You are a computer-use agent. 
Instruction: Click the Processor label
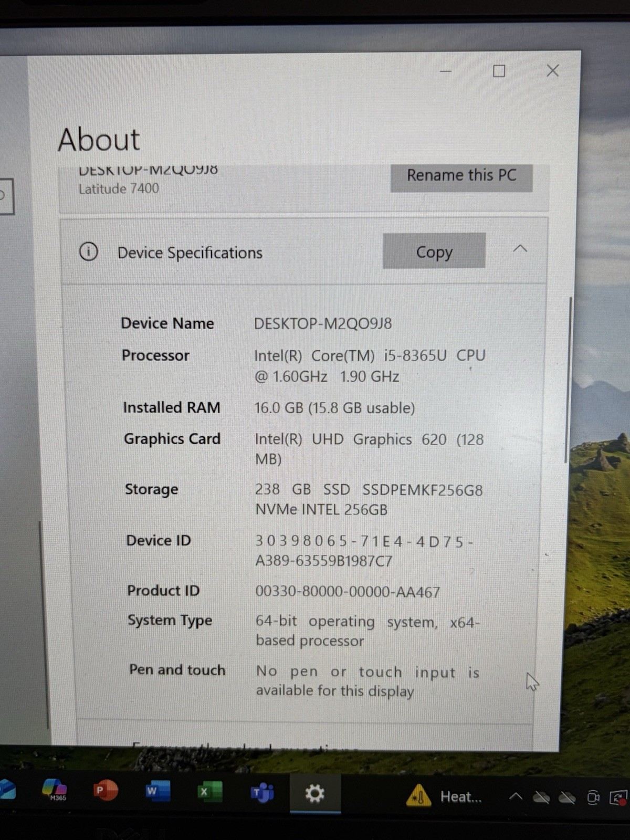click(x=155, y=355)
